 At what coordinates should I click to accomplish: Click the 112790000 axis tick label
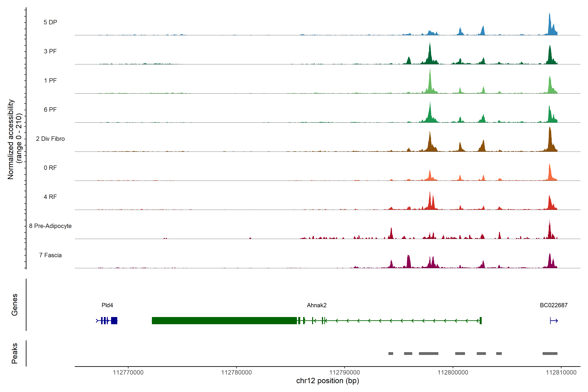pos(344,373)
